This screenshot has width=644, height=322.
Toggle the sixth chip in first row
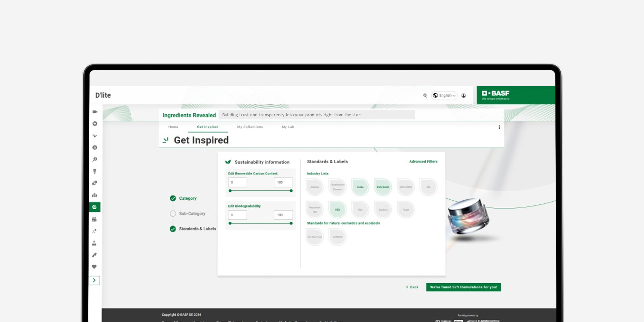[x=429, y=187]
